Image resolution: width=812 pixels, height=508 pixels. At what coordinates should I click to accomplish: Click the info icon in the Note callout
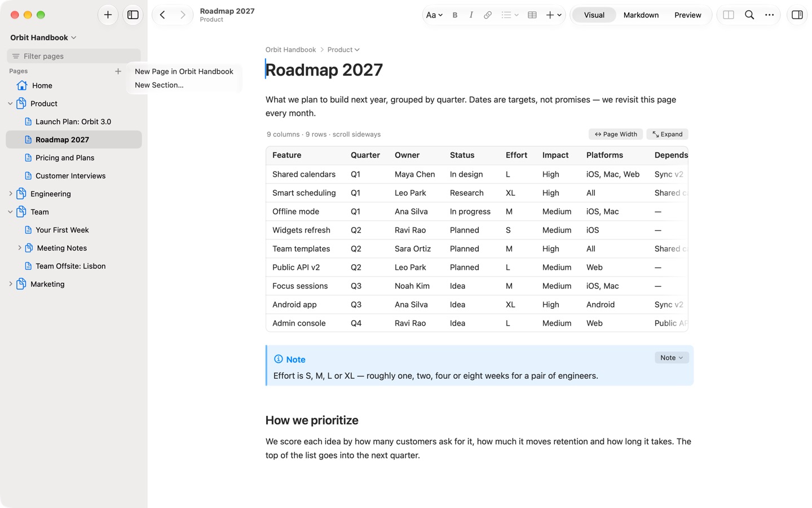pyautogui.click(x=278, y=359)
